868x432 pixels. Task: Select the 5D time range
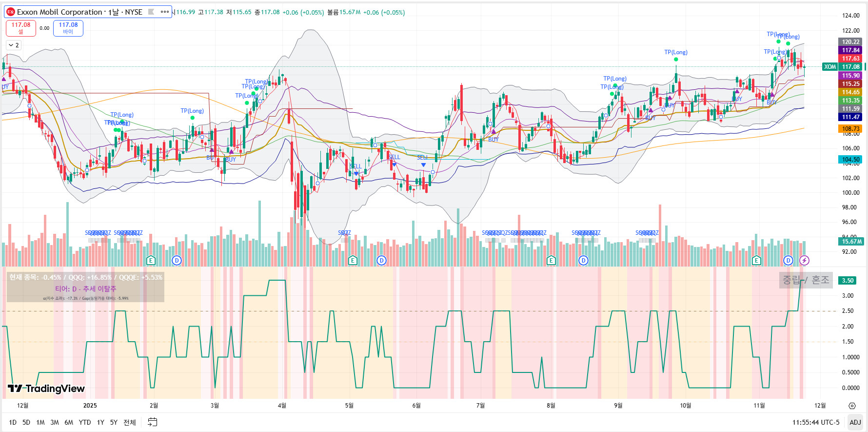[x=26, y=422]
